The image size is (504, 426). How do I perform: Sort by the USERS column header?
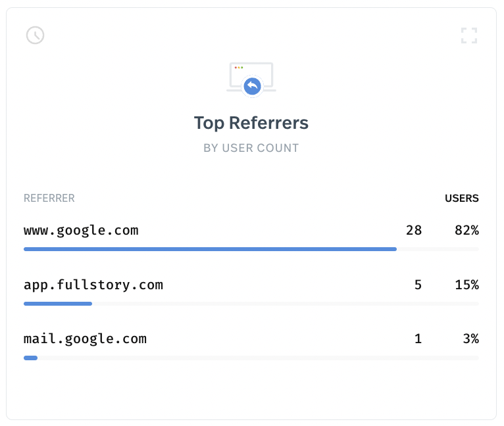(462, 199)
